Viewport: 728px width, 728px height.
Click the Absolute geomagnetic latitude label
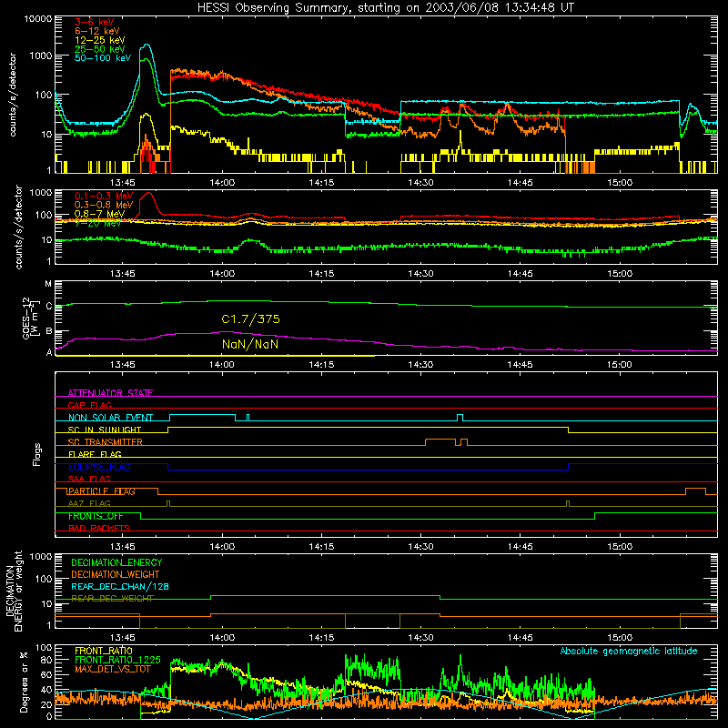coord(629,651)
